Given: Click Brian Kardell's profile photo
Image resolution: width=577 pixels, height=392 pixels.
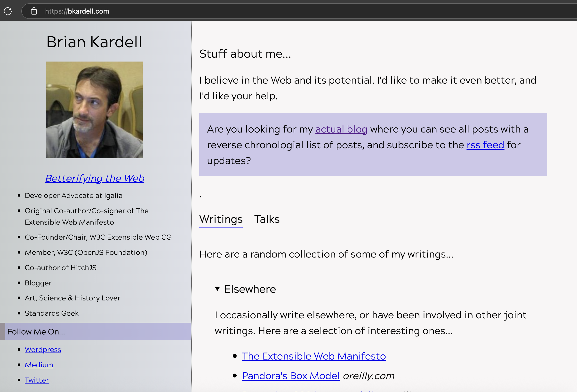Looking at the screenshot, I should 94,110.
